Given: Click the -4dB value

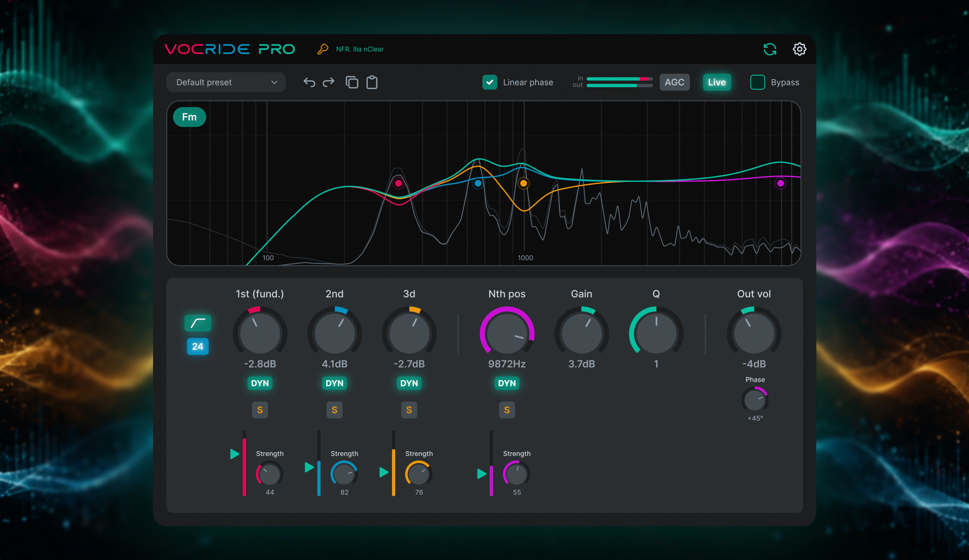Looking at the screenshot, I should click(x=754, y=364).
